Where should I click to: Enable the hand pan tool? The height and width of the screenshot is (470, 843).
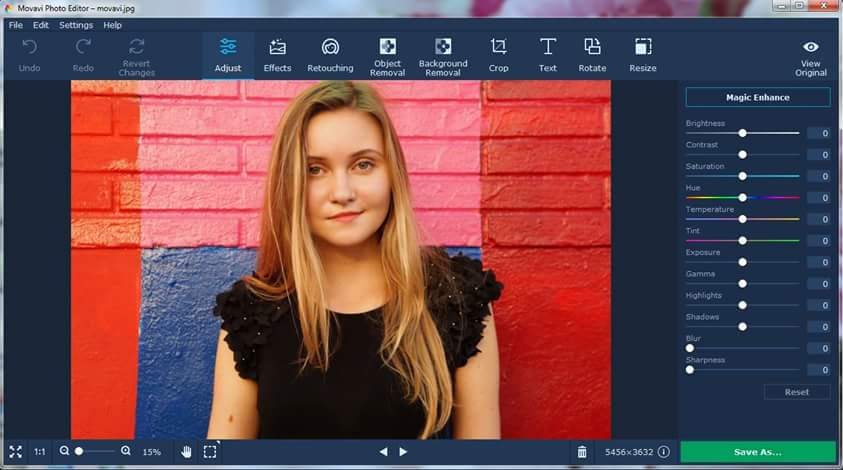[186, 452]
